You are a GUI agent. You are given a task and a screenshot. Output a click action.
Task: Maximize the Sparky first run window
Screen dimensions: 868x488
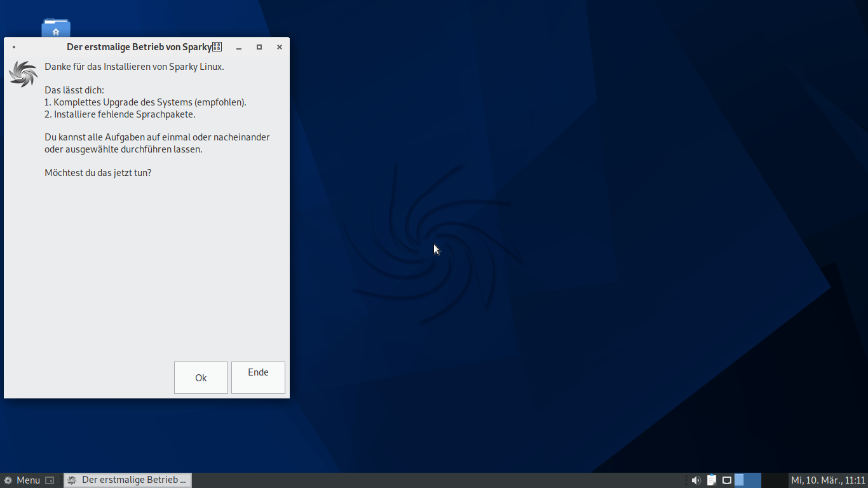[x=259, y=47]
